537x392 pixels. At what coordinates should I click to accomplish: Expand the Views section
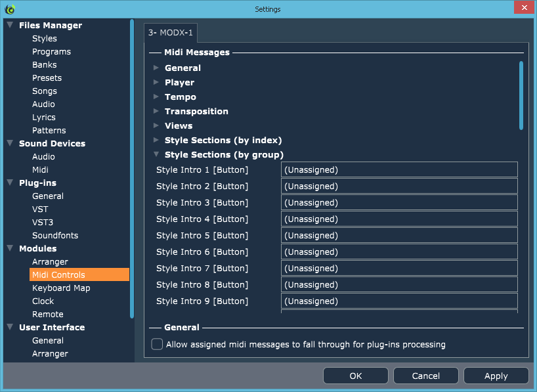point(156,125)
